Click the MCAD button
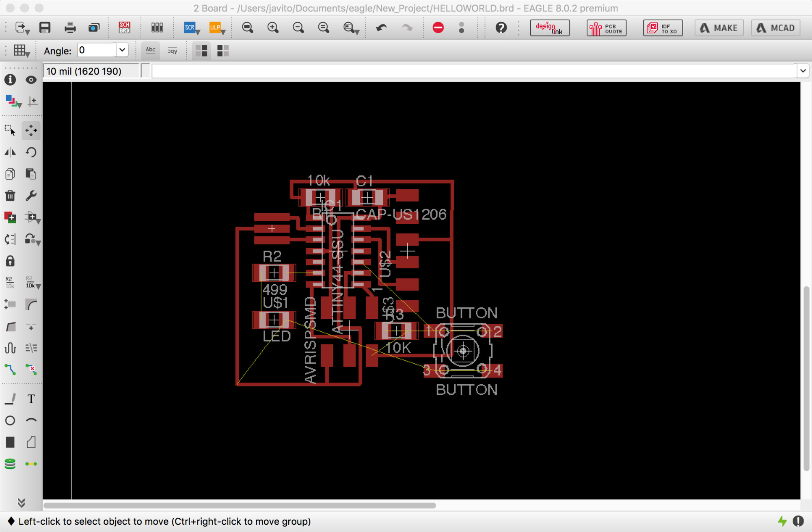This screenshot has width=812, height=532. click(776, 28)
